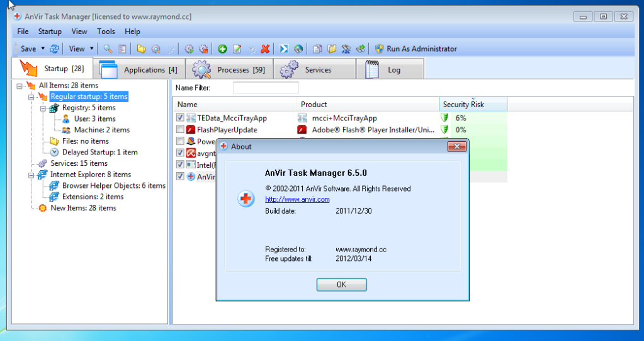The image size is (644, 341).
Task: Click the green plus add-entry icon
Action: click(x=222, y=49)
